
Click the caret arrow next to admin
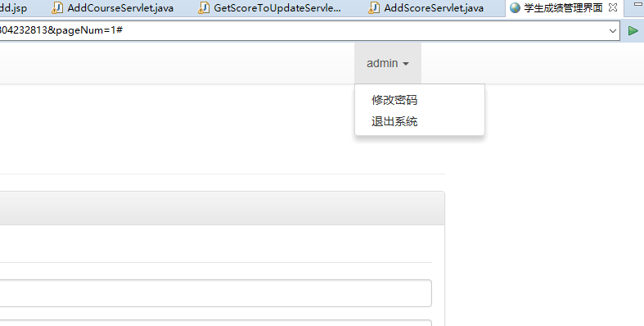point(406,64)
